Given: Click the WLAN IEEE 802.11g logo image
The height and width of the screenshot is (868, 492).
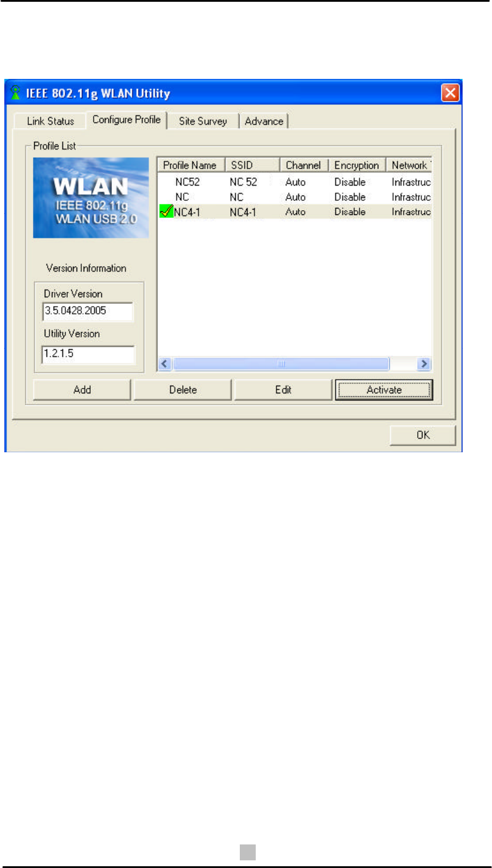Looking at the screenshot, I should [x=91, y=198].
